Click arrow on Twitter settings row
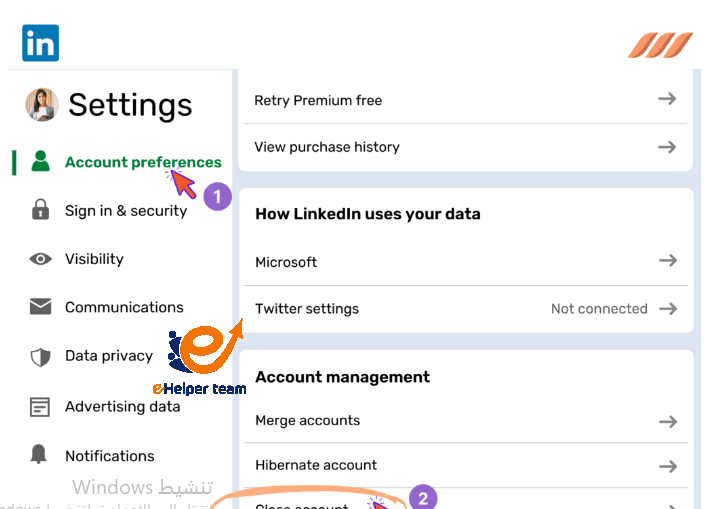The height and width of the screenshot is (509, 705). click(668, 309)
